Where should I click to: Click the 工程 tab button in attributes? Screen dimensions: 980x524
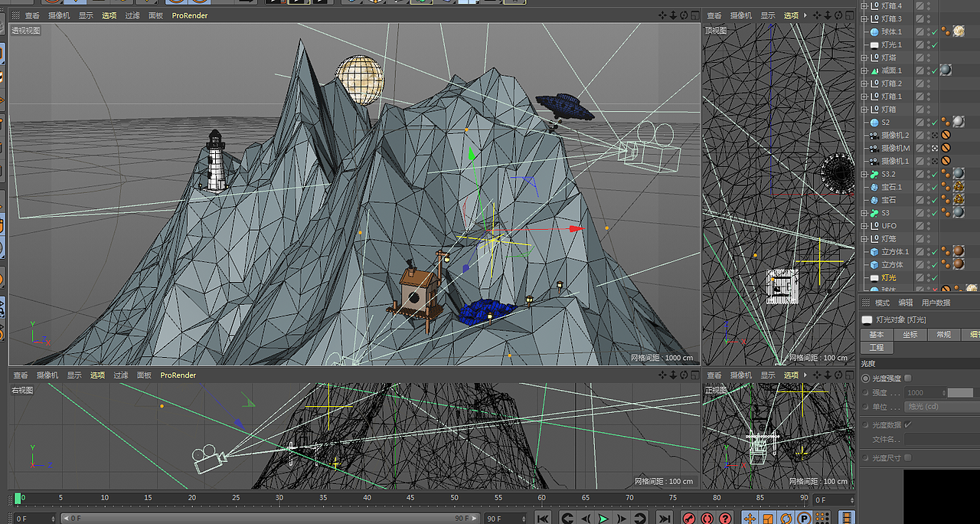coord(877,347)
